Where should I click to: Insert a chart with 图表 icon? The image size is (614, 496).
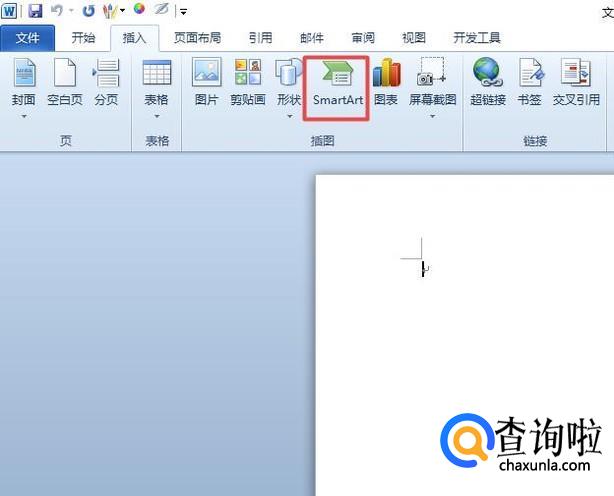386,81
